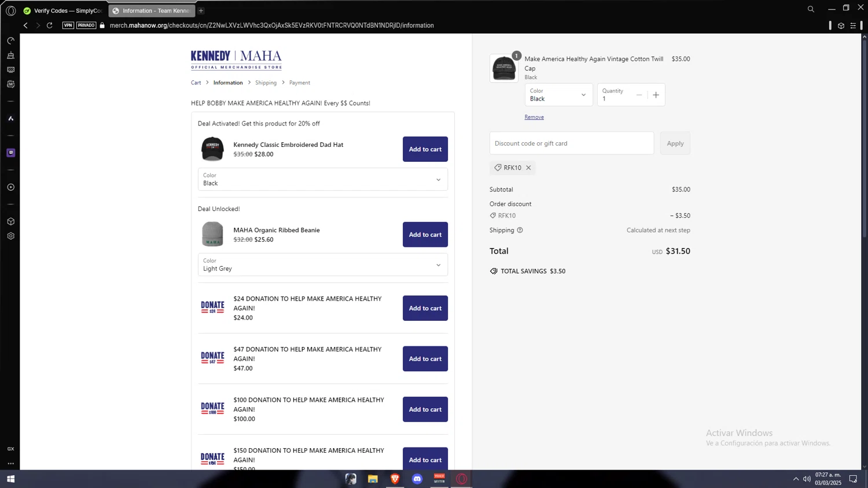Search tabs with the magnifier icon

[811, 9]
